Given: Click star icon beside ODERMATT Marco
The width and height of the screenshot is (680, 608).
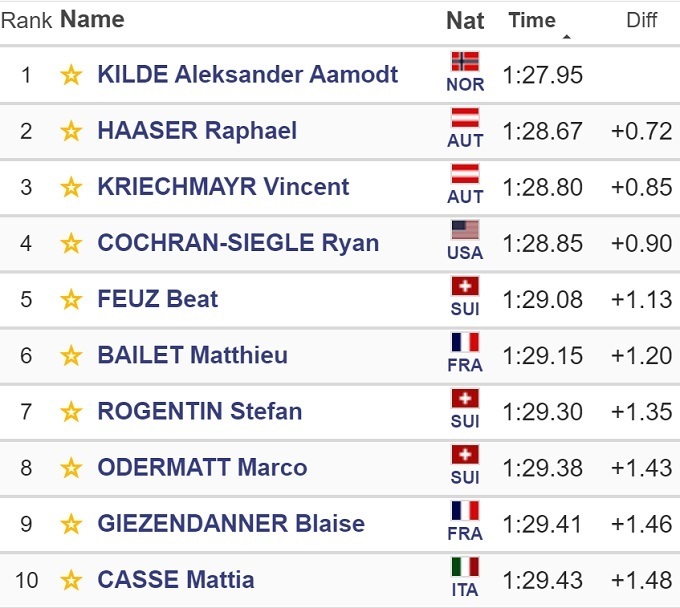Looking at the screenshot, I should [71, 467].
